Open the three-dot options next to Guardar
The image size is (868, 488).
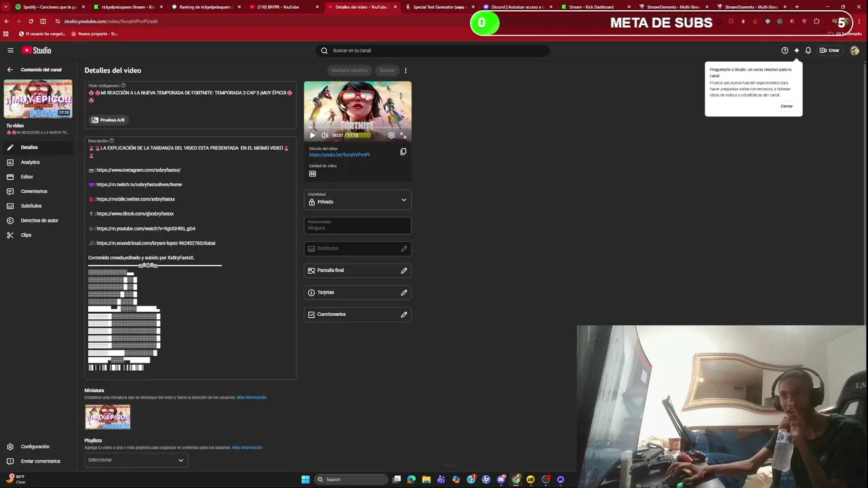(x=406, y=70)
